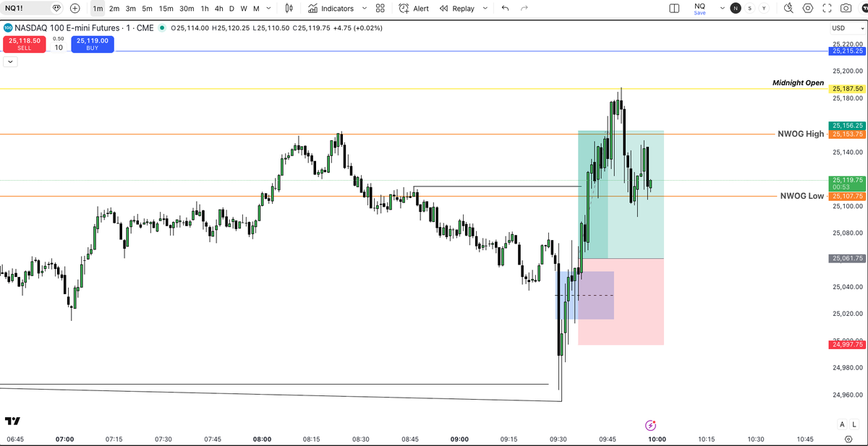This screenshot has width=868, height=446.
Task: Switch to the Y layout circle
Action: [764, 9]
